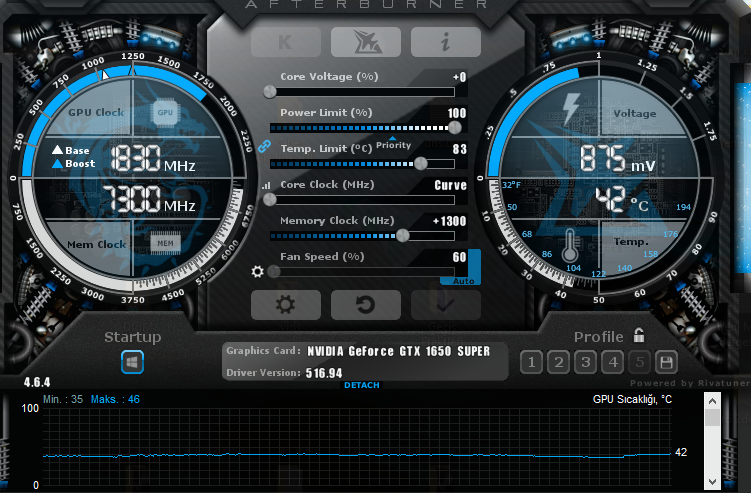Click the Priority marker on Temp. Limit

point(393,144)
